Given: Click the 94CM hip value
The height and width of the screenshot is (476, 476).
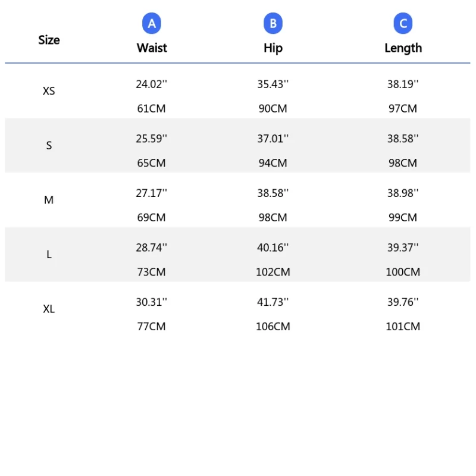Looking at the screenshot, I should pyautogui.click(x=273, y=163).
